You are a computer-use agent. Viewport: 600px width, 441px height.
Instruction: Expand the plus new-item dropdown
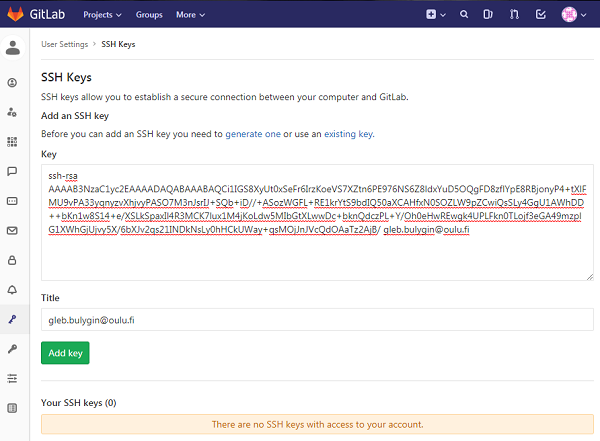click(433, 15)
